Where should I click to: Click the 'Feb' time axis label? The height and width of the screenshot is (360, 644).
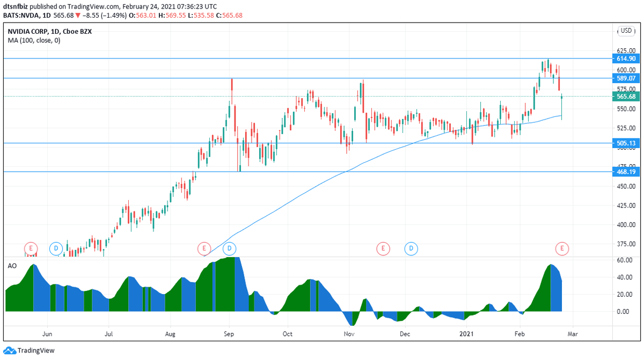point(519,334)
